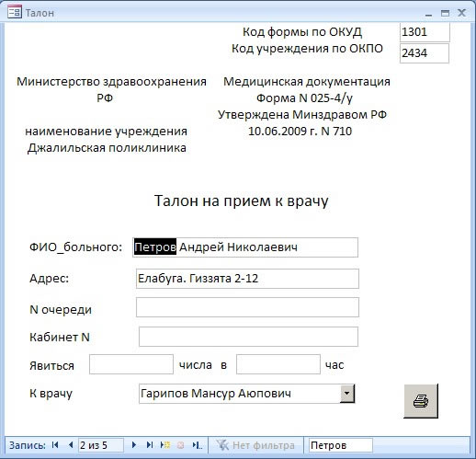Click the text 'Медицинская документация'
Viewport: 476px width, 459px height.
coord(307,82)
